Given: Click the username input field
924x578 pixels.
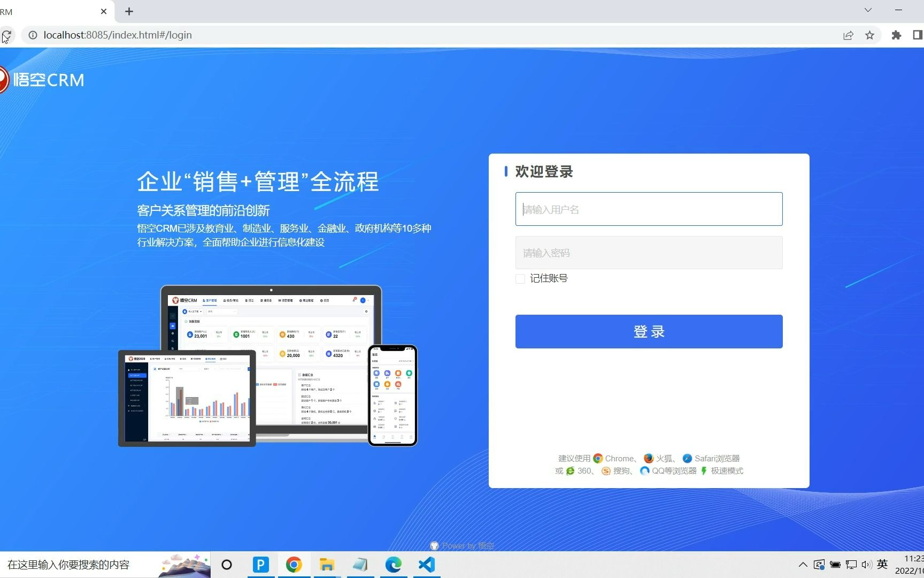Looking at the screenshot, I should coord(649,209).
